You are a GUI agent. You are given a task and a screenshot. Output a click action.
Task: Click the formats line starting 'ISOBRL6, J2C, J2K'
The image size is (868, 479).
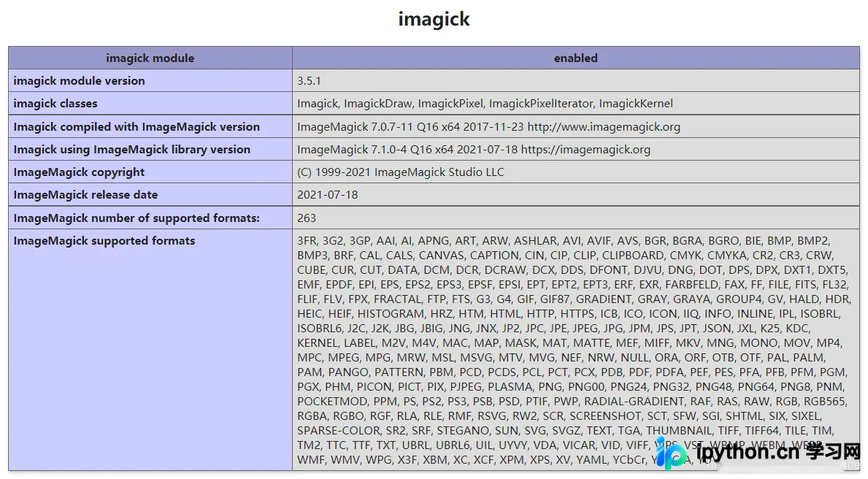(554, 329)
